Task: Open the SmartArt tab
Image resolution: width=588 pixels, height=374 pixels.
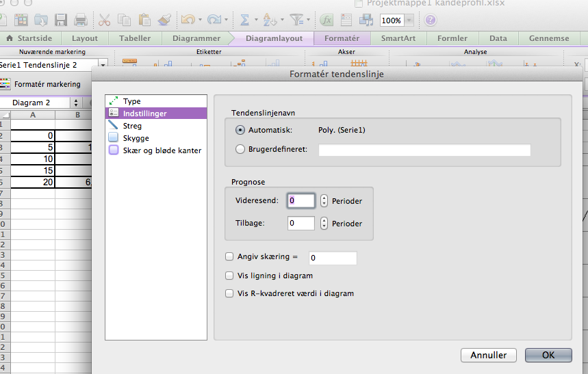Action: [x=398, y=38]
